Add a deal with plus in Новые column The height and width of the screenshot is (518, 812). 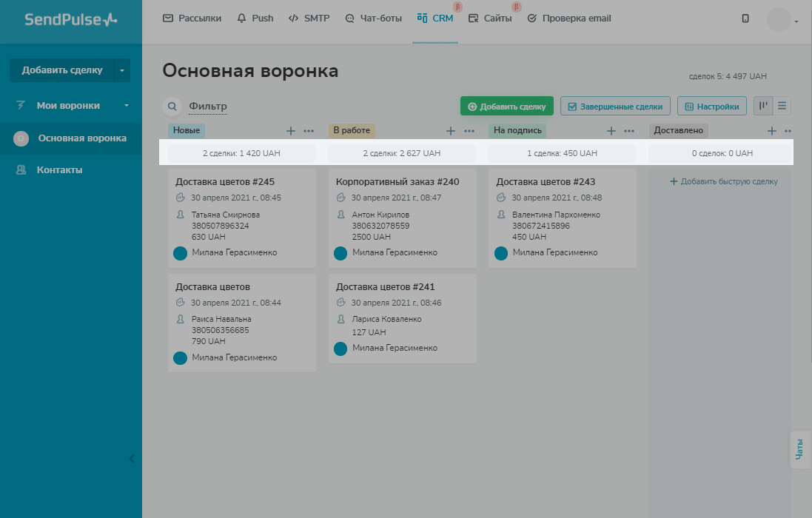tap(291, 131)
